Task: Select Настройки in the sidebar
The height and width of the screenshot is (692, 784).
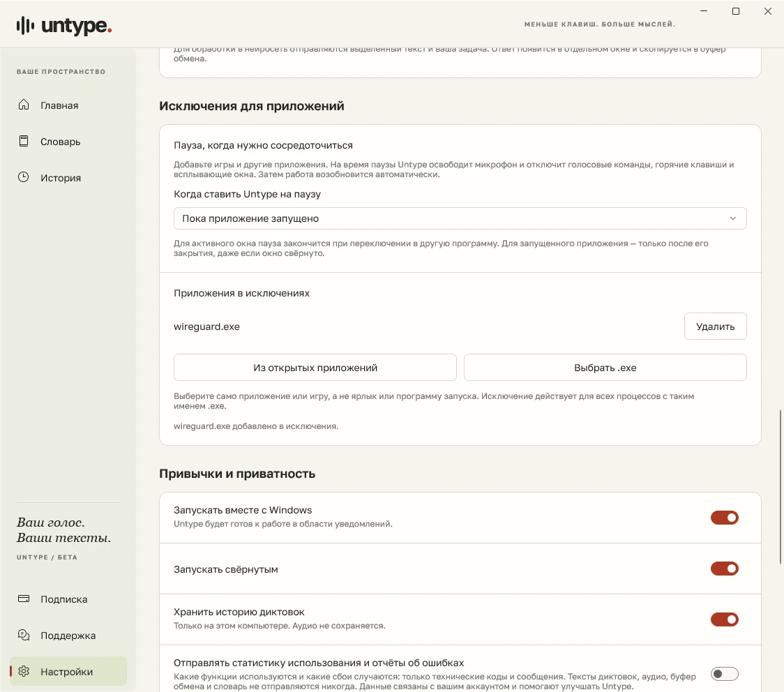Action: pos(68,672)
